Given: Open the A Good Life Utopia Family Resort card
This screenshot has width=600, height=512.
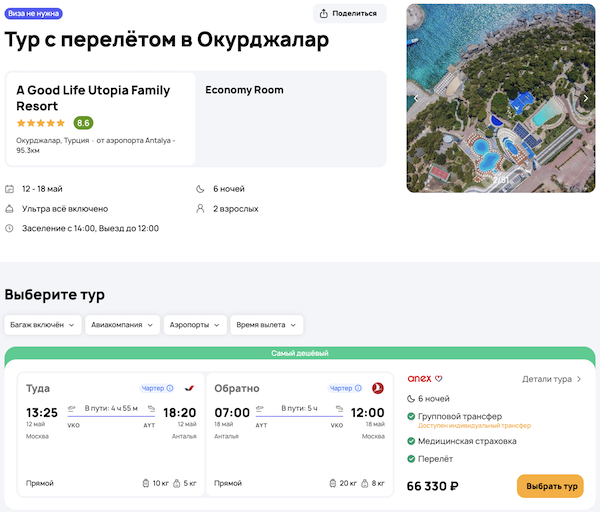Looking at the screenshot, I should [x=100, y=118].
